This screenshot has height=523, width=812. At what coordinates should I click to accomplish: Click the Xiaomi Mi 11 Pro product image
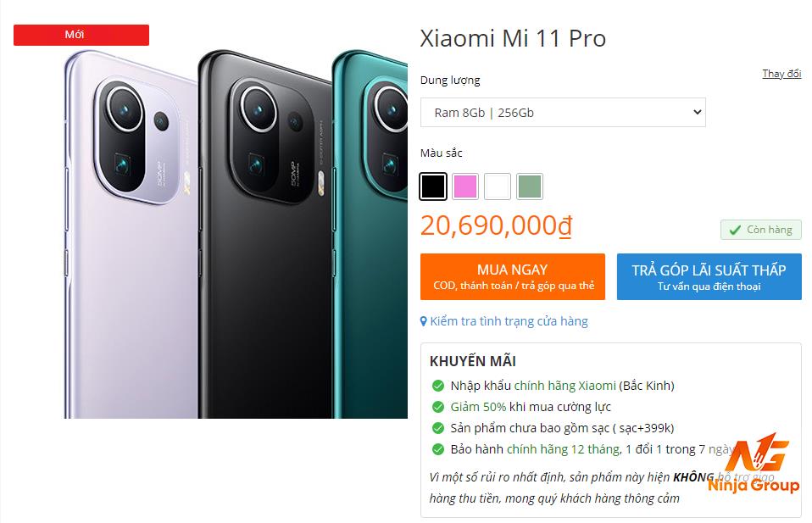pos(236,234)
